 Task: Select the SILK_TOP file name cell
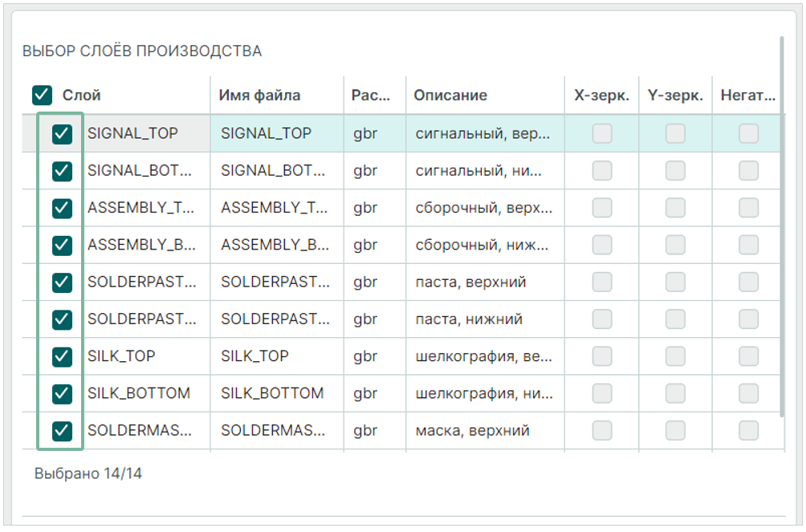254,356
